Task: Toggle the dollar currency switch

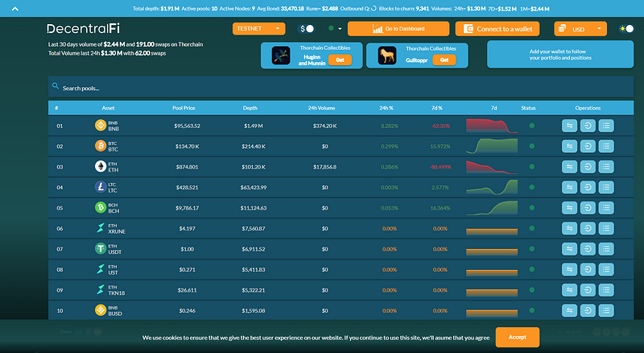Action: click(x=307, y=29)
